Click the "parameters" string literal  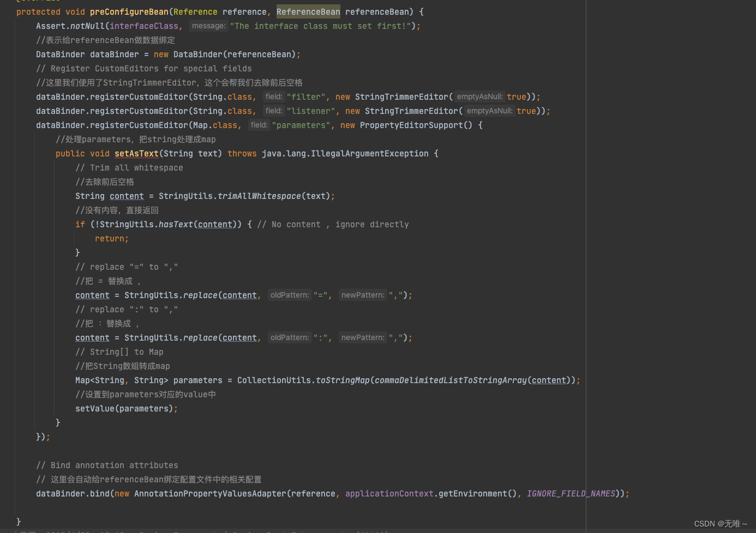click(301, 125)
